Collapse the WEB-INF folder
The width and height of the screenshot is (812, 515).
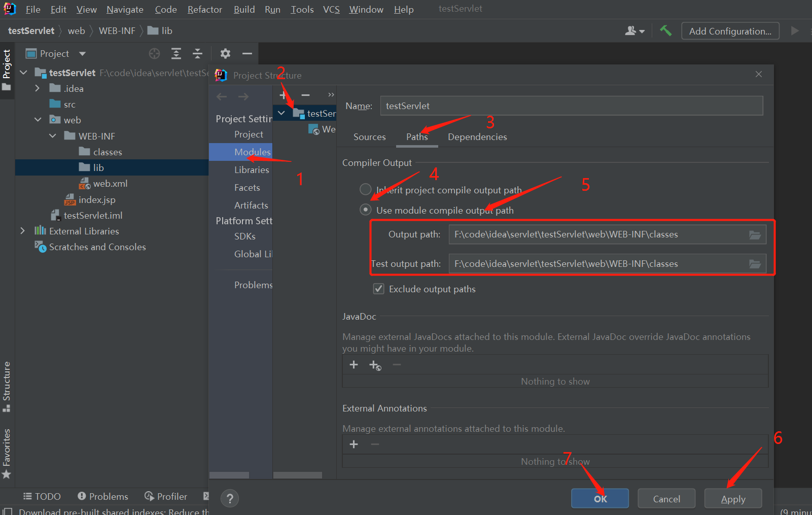[53, 136]
